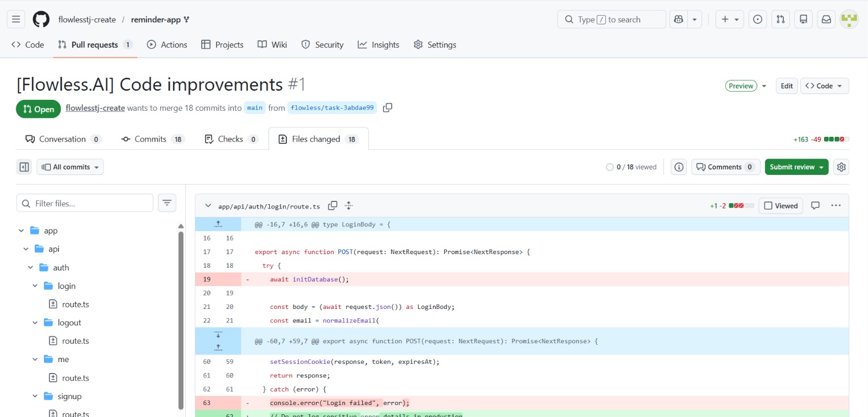Viewport: 868px width, 417px height.
Task: Open dropdown arrow next to Preview
Action: 764,86
